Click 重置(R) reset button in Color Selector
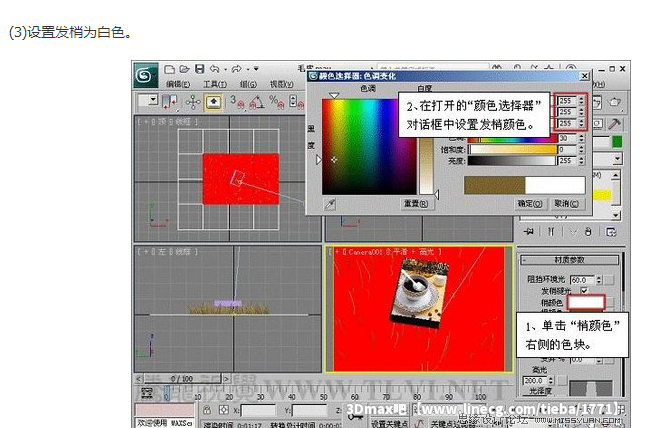The width and height of the screenshot is (658, 428). 415,204
